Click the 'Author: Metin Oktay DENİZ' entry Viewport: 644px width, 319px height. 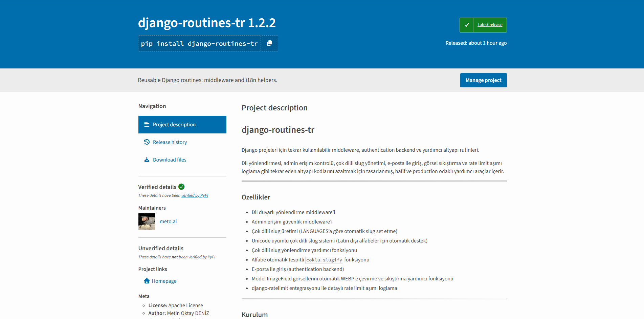coord(179,313)
